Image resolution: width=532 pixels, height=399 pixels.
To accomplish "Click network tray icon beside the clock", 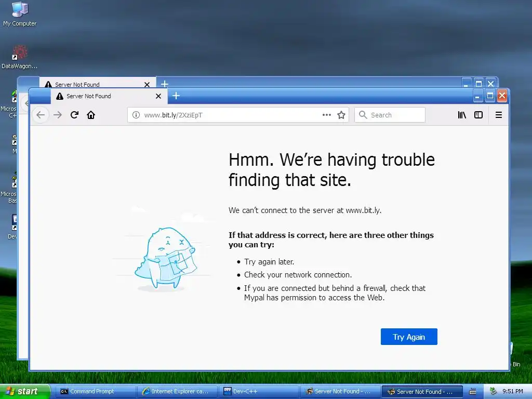I will [493, 392].
